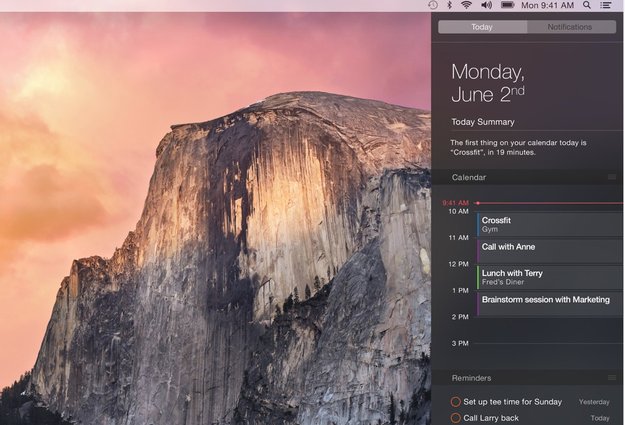This screenshot has width=625, height=425.
Task: Toggle Notification Center list icon
Action: (x=606, y=5)
